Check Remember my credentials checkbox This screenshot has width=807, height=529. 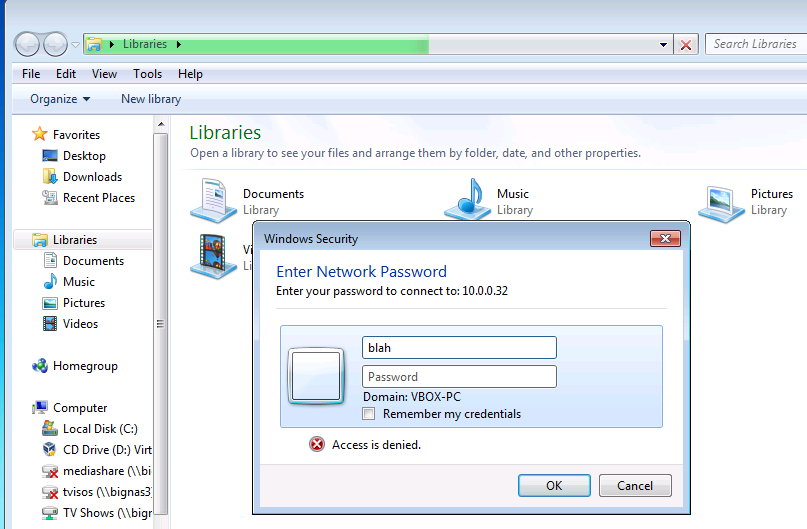pos(369,414)
